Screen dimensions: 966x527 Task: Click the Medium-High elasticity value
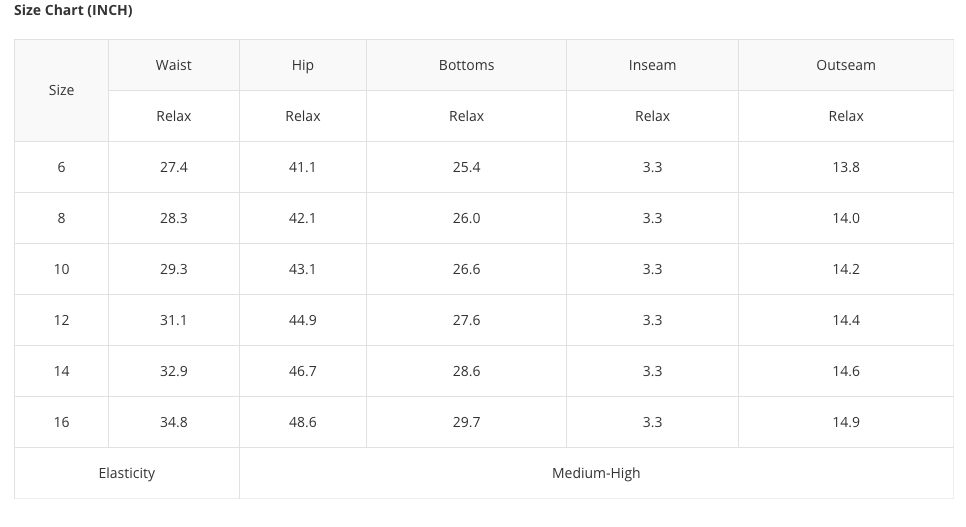coord(596,473)
